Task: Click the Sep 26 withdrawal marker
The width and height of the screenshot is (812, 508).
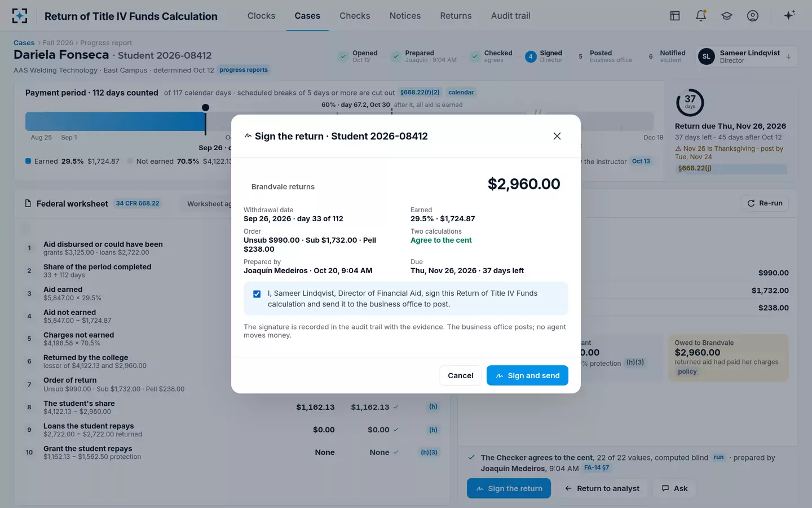Action: 205,107
